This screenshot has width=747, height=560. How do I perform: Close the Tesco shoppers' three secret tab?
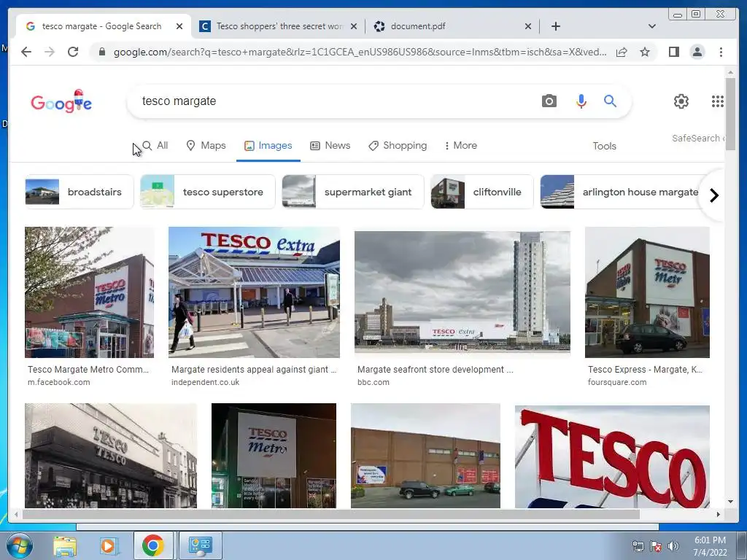(354, 26)
